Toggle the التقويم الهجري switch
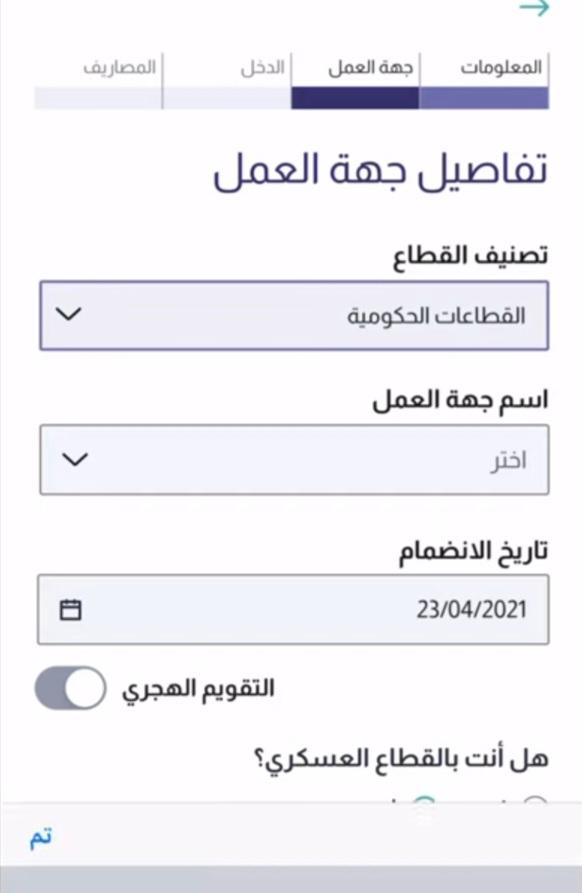The image size is (582, 893). point(71,688)
